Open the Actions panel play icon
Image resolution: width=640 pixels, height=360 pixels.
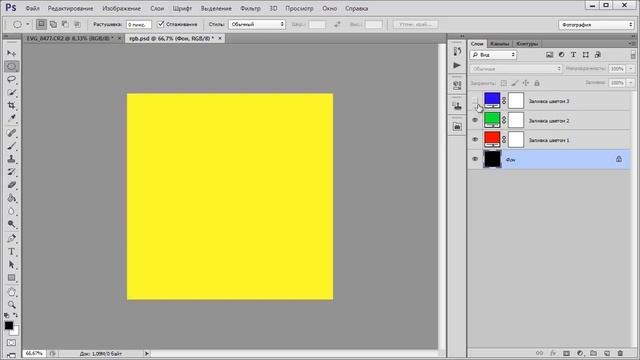click(457, 65)
